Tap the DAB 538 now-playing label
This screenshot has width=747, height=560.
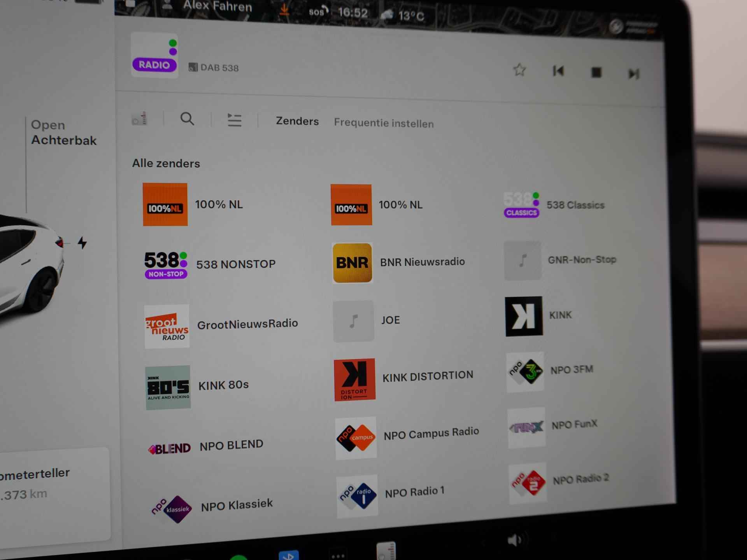(214, 67)
